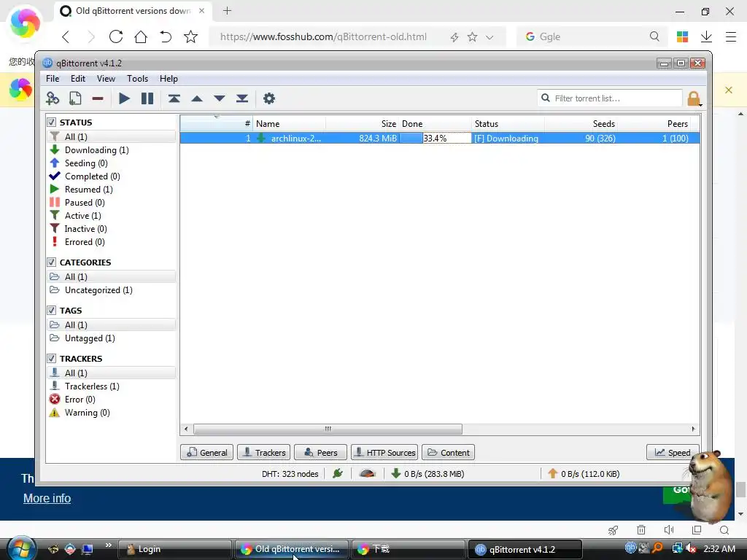
Task: Sort by the Seeds column header
Action: pos(581,124)
